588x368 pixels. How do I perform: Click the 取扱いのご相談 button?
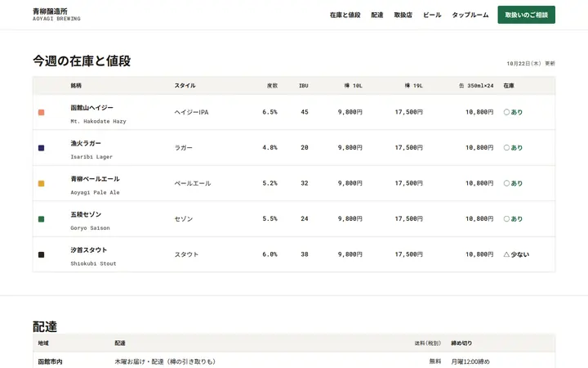point(526,15)
